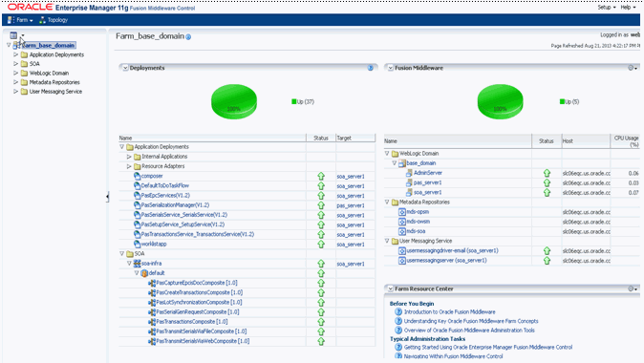This screenshot has height=363, width=644.
Task: Click the info icon next to Farm_base_domain title
Action: pyautogui.click(x=188, y=37)
